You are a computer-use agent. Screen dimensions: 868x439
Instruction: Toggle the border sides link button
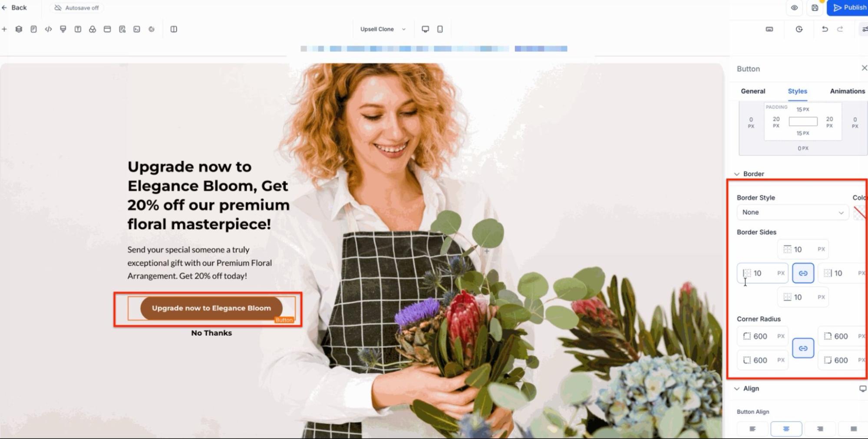(803, 273)
